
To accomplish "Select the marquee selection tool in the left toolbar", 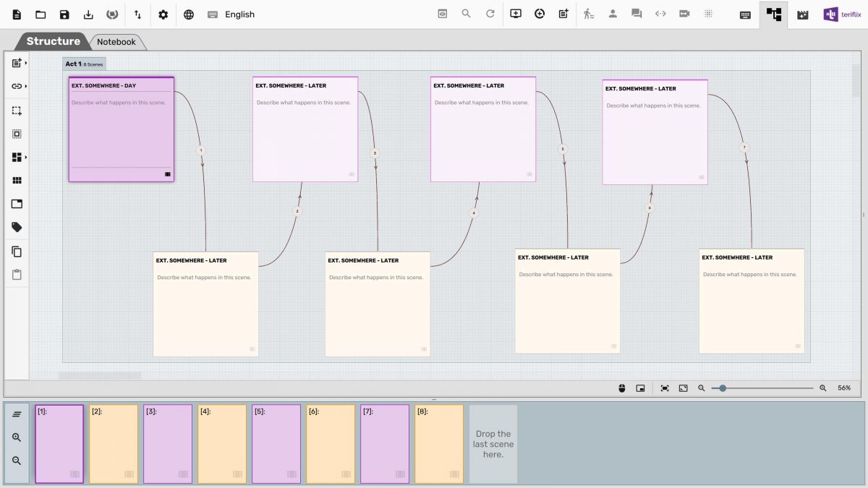I will tap(16, 110).
